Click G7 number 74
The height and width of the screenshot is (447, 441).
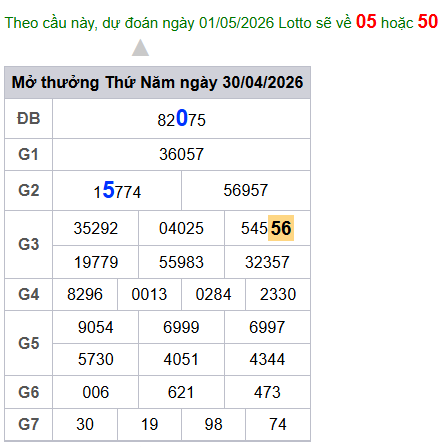click(x=278, y=424)
